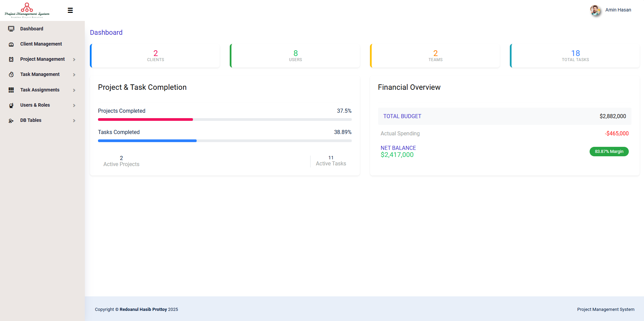Click Amin Hasan's profile avatar
This screenshot has height=321, width=644.
coord(595,10)
